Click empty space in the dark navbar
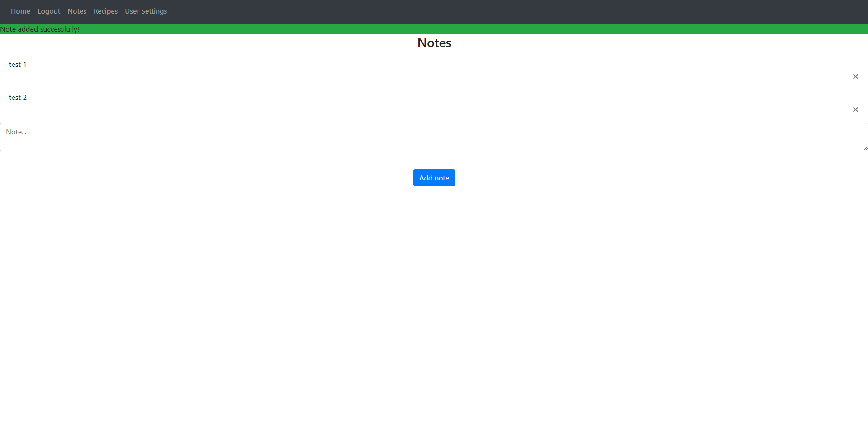 (498, 11)
